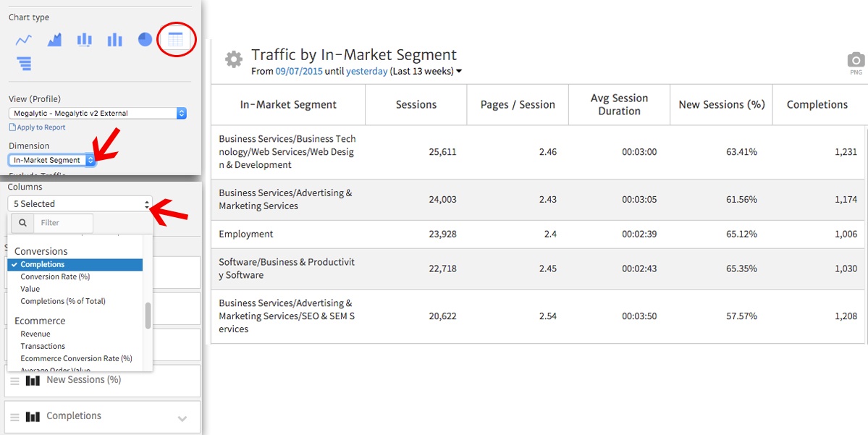Switch to the pie chart type
Image resolution: width=868 pixels, height=435 pixels.
tap(145, 40)
